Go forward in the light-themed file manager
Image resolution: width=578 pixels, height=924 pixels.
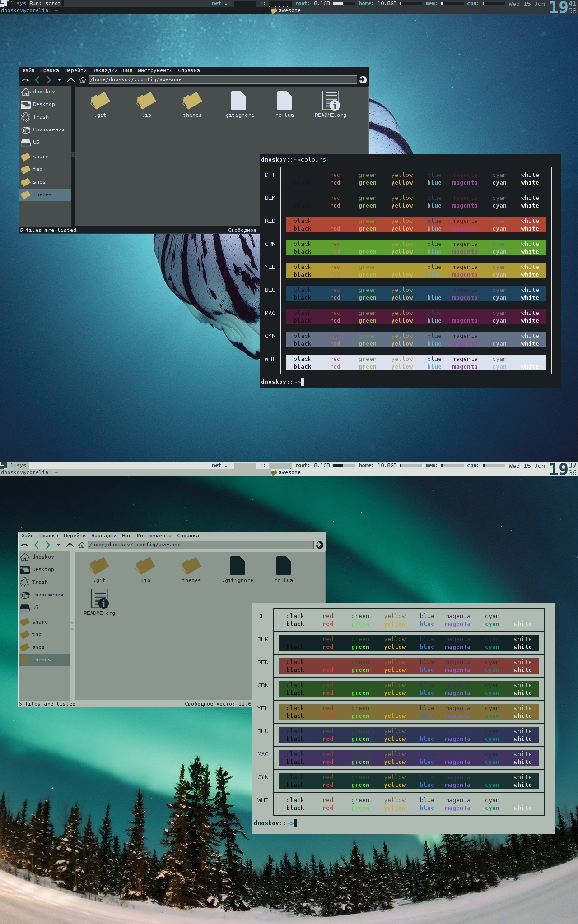[x=48, y=545]
